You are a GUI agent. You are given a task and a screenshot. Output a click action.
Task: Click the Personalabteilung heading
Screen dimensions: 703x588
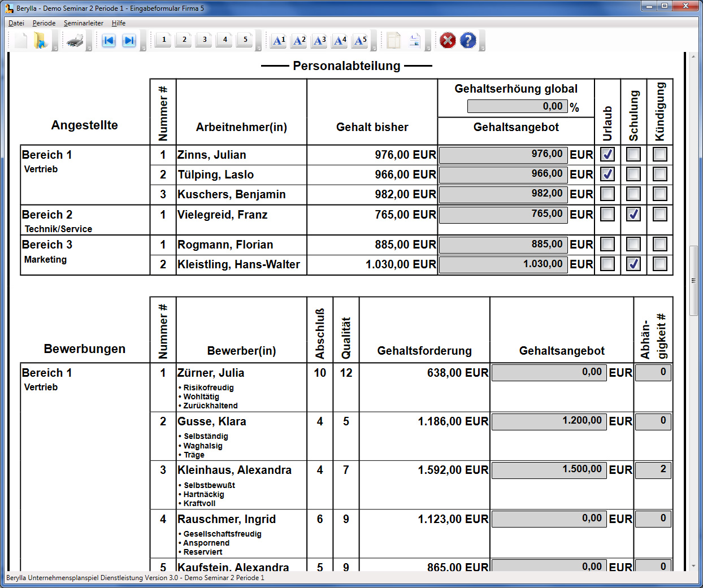[x=346, y=66]
